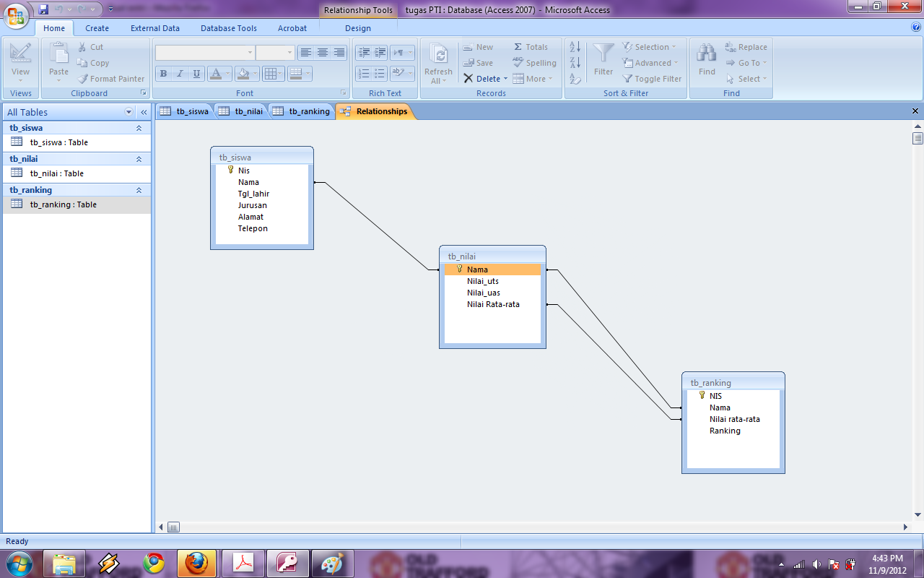This screenshot has height=578, width=924.
Task: Open the Font Color swatch picker
Action: 227,74
